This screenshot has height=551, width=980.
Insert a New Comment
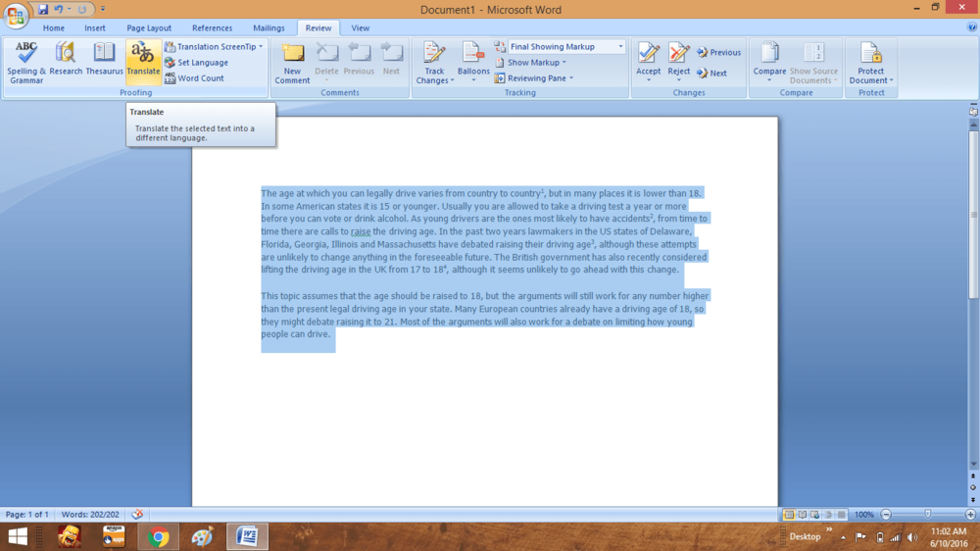[292, 63]
